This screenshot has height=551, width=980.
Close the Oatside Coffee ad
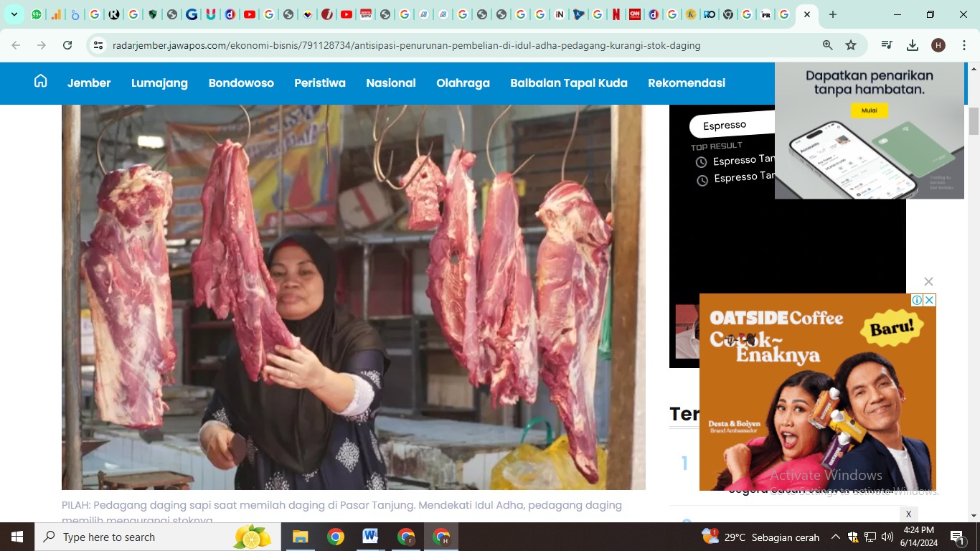[x=929, y=300]
